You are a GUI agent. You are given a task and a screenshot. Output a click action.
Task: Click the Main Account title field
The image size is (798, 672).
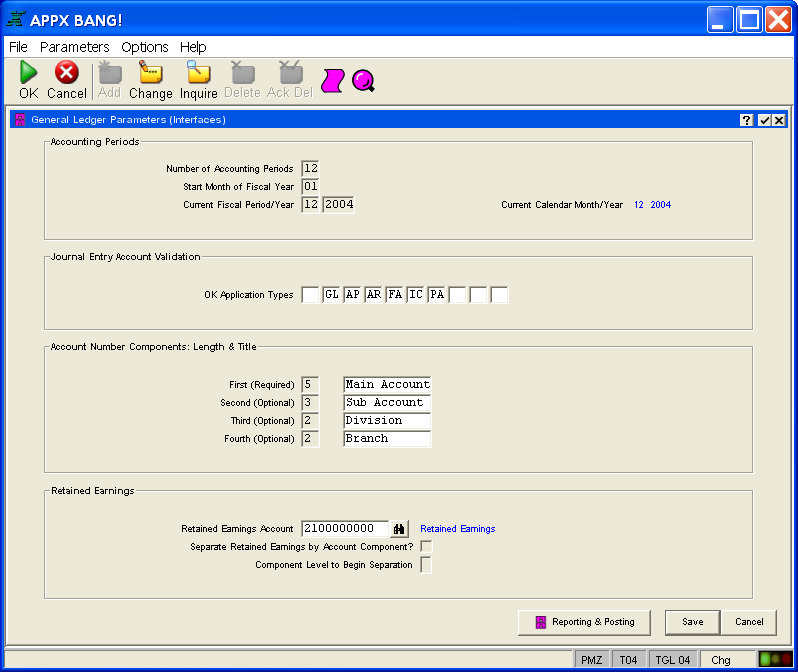[387, 384]
